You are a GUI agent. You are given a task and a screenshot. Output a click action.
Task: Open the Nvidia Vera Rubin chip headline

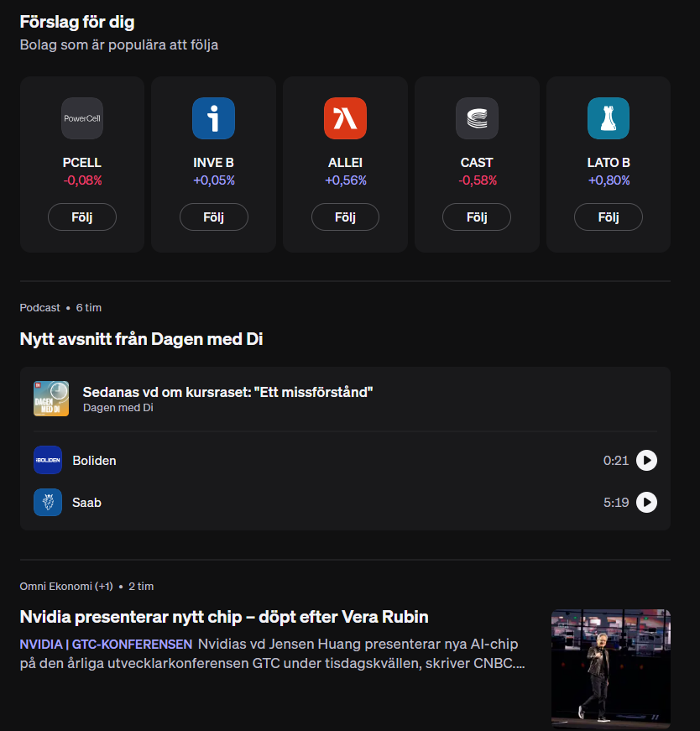(x=224, y=617)
